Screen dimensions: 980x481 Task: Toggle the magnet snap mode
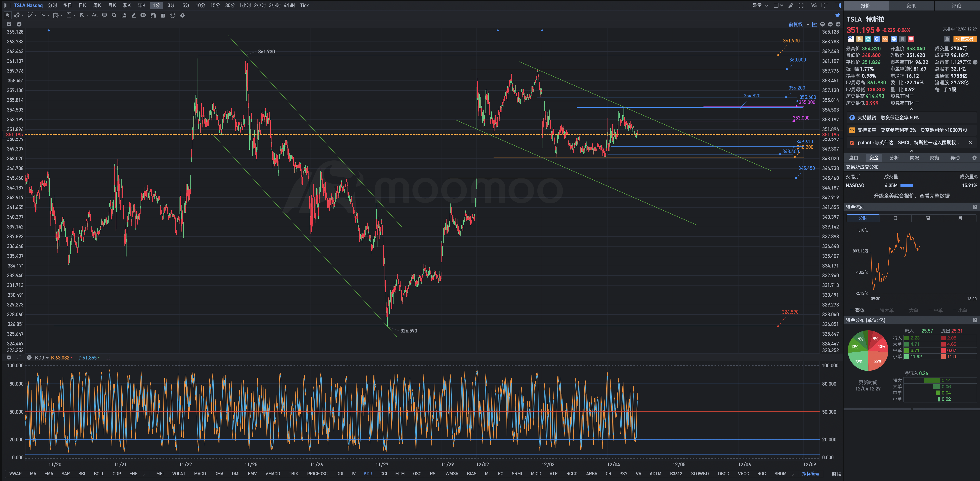[153, 15]
